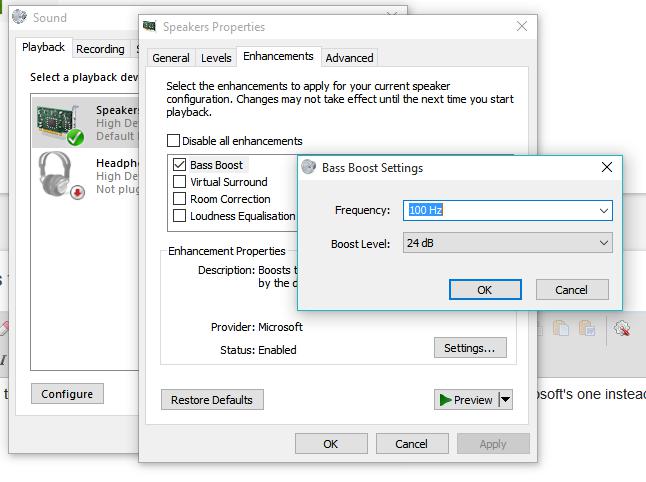Click the Status: Enabled text
The height and width of the screenshot is (482, 646).
point(258,350)
